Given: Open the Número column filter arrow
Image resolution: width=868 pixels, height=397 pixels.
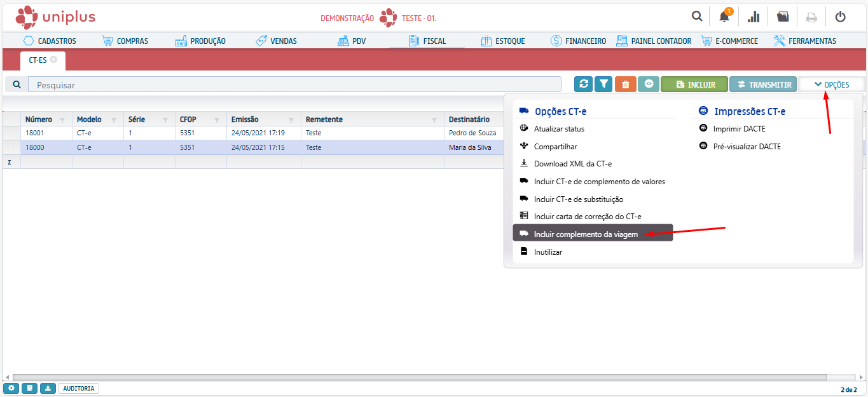Looking at the screenshot, I should (62, 120).
